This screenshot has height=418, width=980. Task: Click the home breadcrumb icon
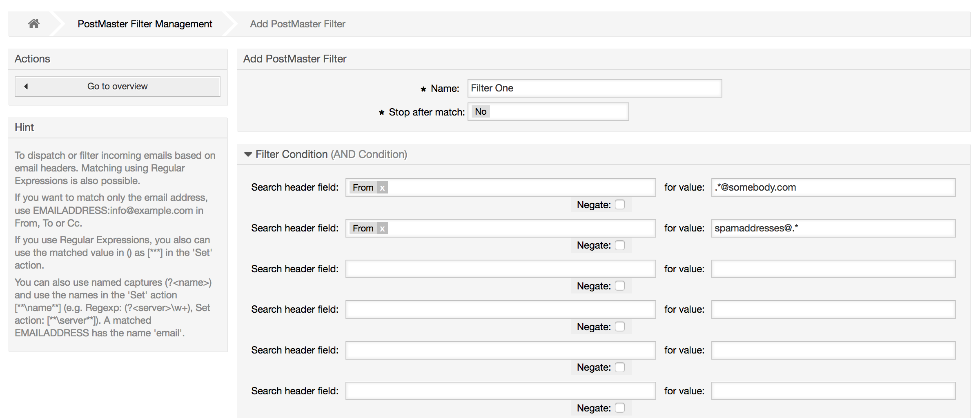tap(33, 23)
